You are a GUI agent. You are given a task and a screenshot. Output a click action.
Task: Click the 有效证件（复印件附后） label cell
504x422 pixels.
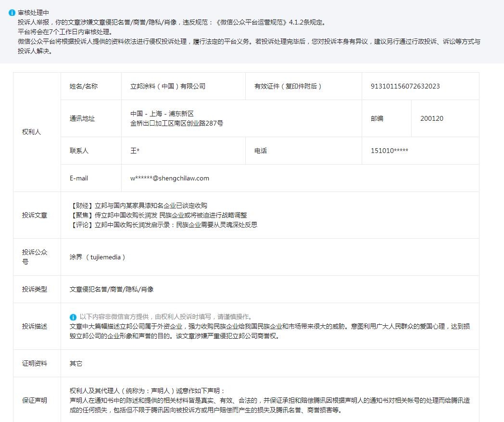(x=288, y=87)
